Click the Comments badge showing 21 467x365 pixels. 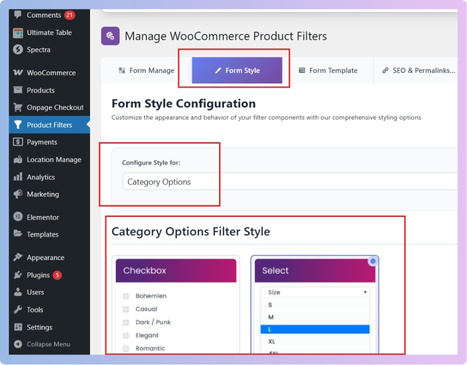tap(69, 15)
